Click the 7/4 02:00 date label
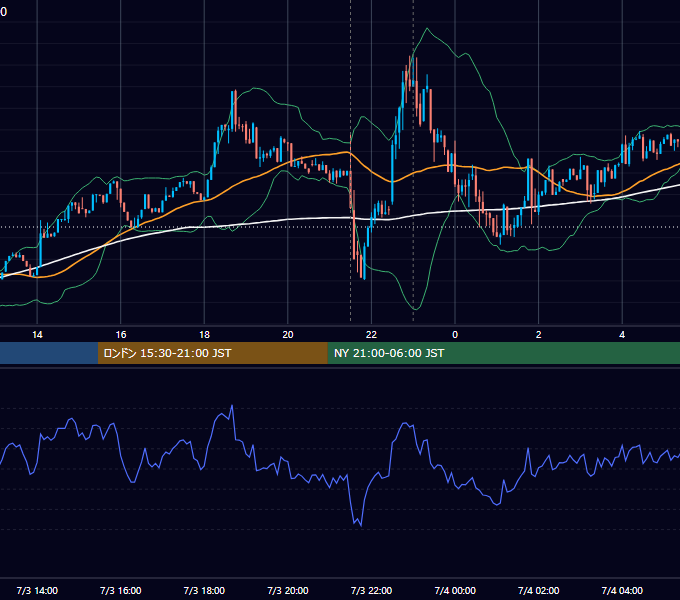 (x=538, y=590)
